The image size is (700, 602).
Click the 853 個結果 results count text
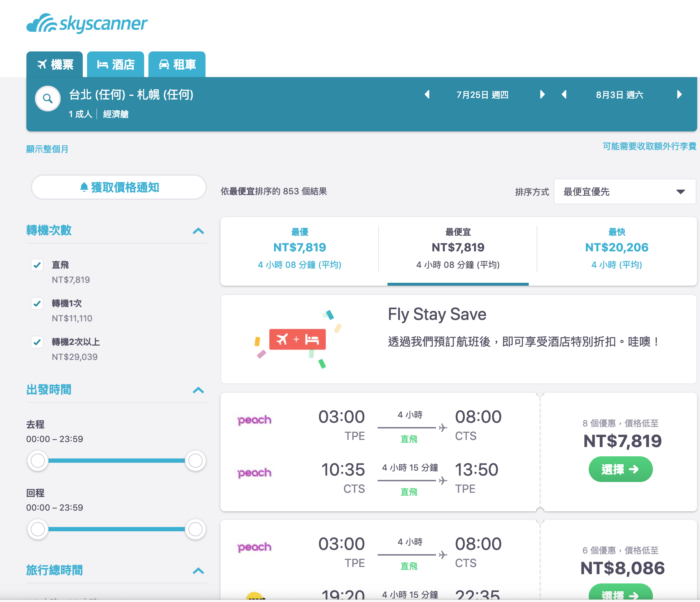(x=305, y=191)
